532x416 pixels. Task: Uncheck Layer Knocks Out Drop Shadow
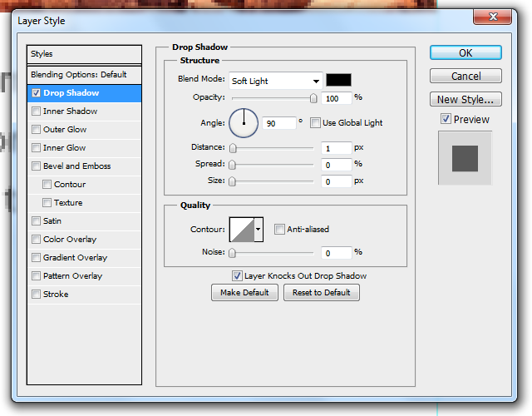237,275
